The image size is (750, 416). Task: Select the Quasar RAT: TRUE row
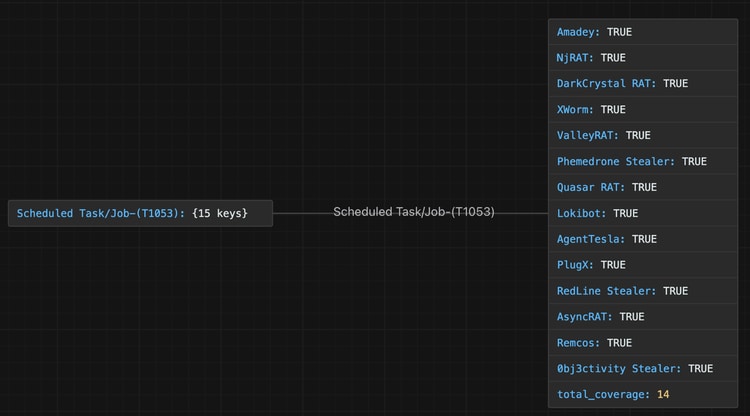click(x=643, y=187)
